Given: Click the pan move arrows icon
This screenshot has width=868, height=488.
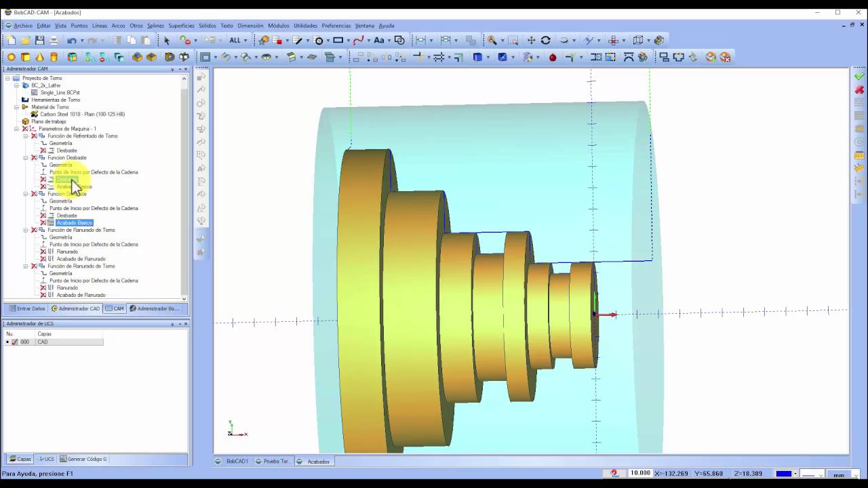Looking at the screenshot, I should [x=531, y=41].
